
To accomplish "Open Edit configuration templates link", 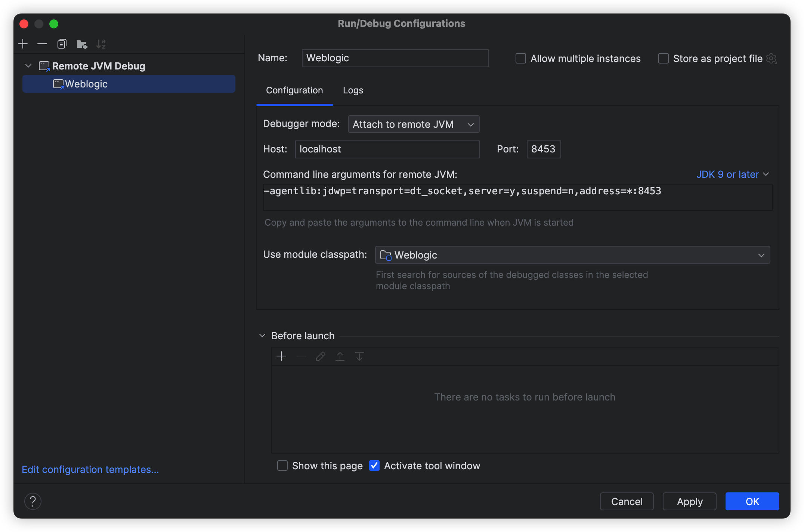I will [90, 470].
